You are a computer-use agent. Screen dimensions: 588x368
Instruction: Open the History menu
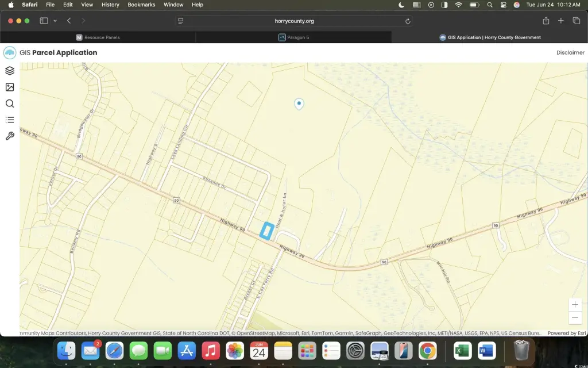110,5
